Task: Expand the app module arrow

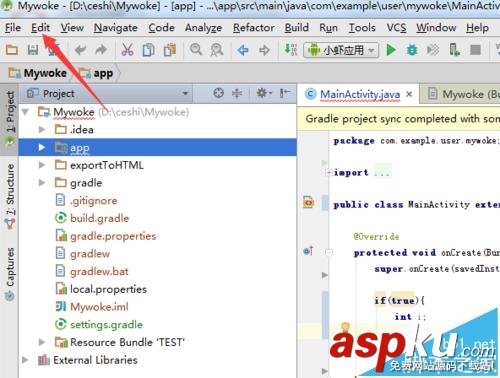Action: (x=42, y=147)
